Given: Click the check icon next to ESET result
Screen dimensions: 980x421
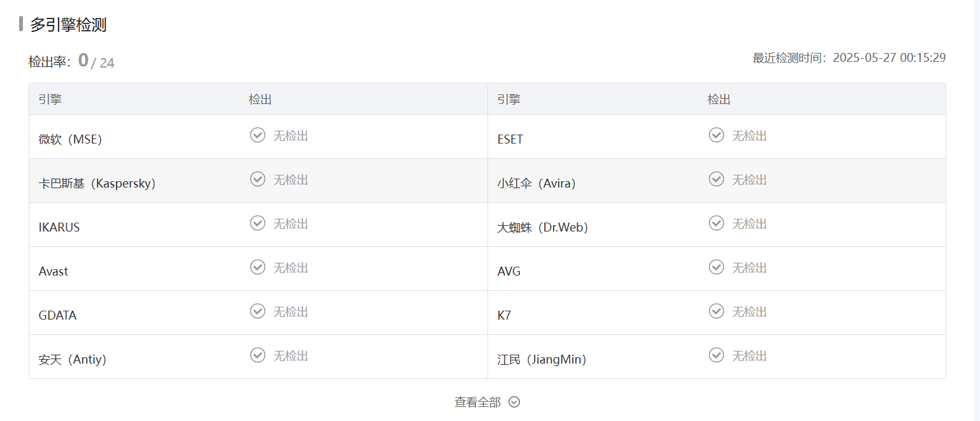Looking at the screenshot, I should [x=716, y=135].
